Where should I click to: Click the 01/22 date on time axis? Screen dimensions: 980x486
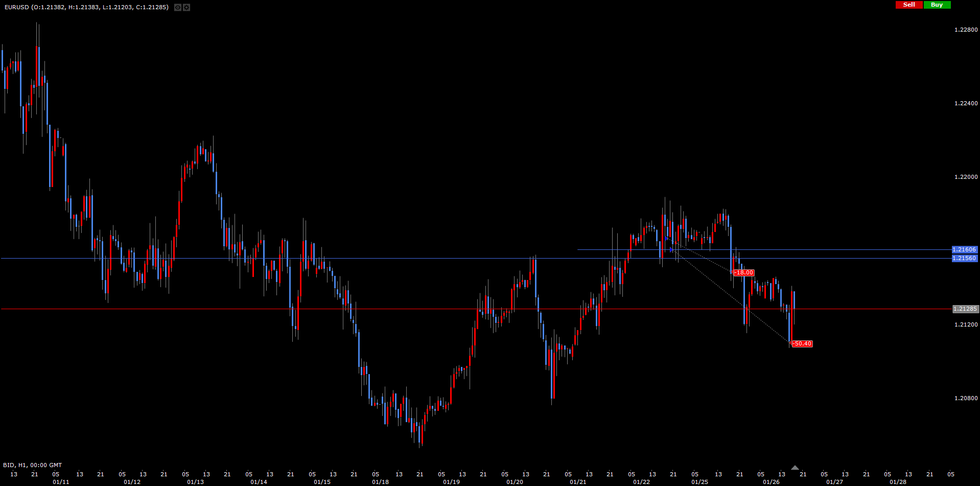(641, 482)
